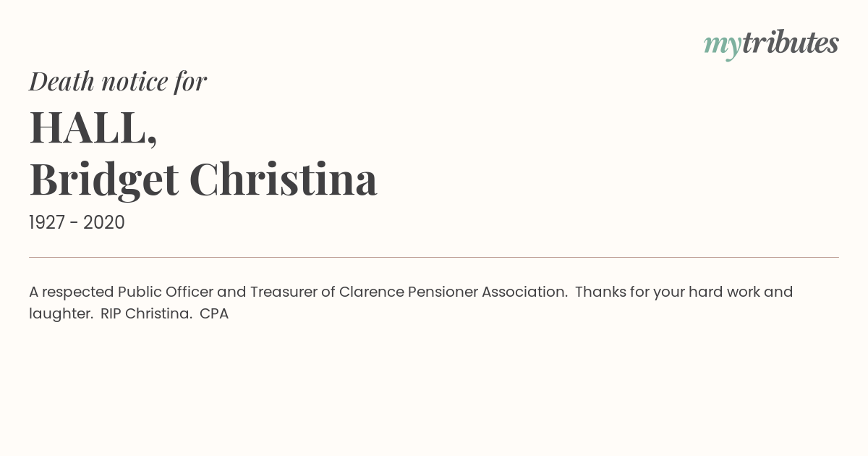Click the dark "tributes" part of the logo
This screenshot has height=456, width=868.
(x=791, y=43)
